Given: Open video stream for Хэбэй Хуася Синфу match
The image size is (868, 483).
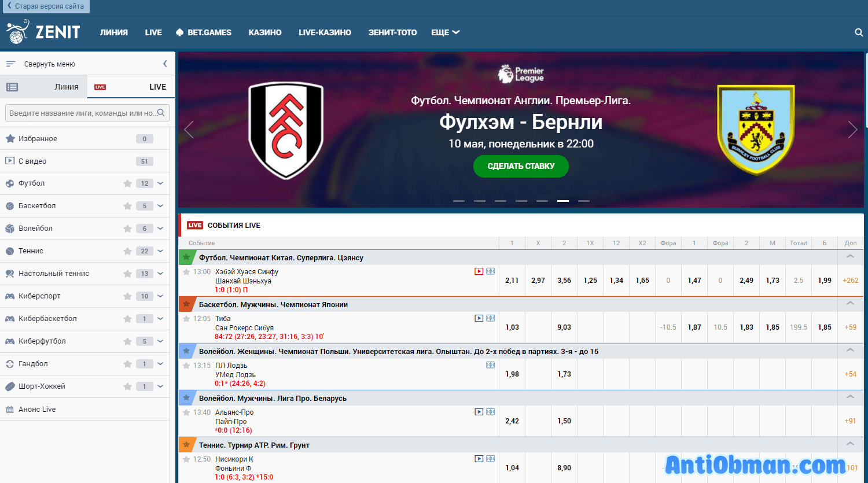Looking at the screenshot, I should [479, 271].
